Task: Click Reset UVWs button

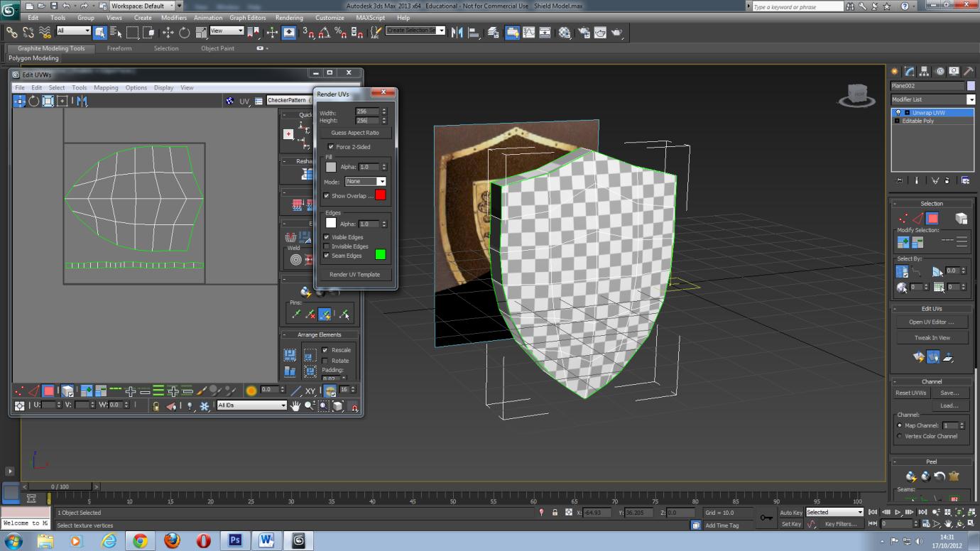Action: (911, 393)
